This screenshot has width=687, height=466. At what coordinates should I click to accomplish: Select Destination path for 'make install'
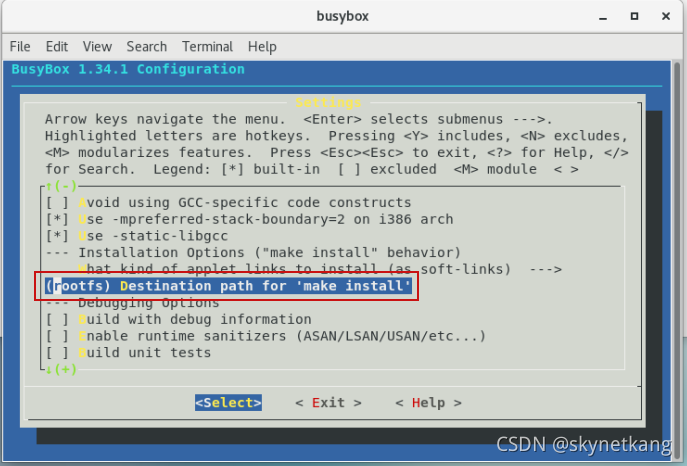[x=228, y=286]
